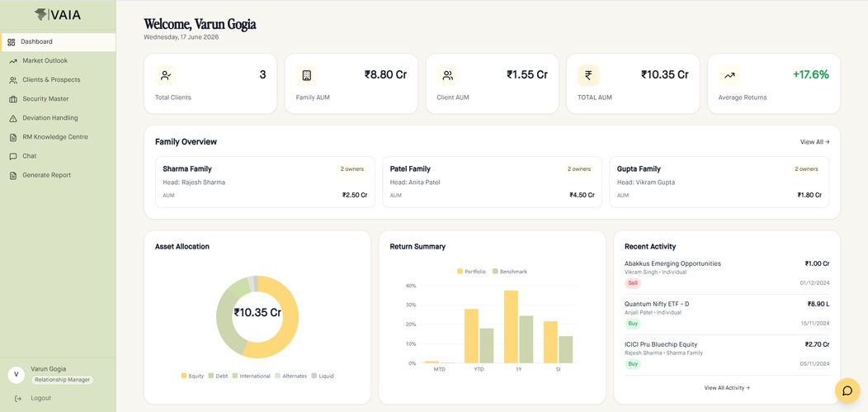The image size is (868, 412).
Task: Toggle the Liquid legend swatch
Action: [314, 376]
